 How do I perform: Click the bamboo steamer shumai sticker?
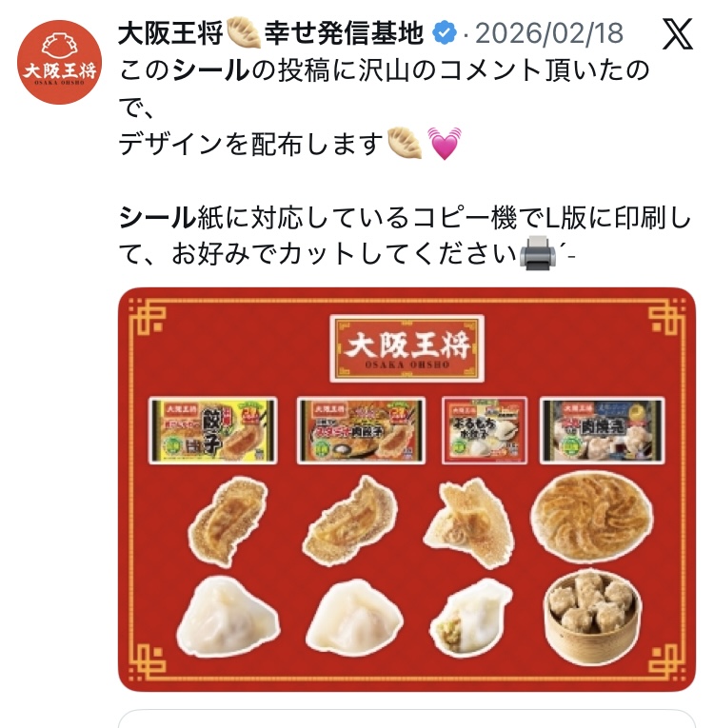[593, 618]
